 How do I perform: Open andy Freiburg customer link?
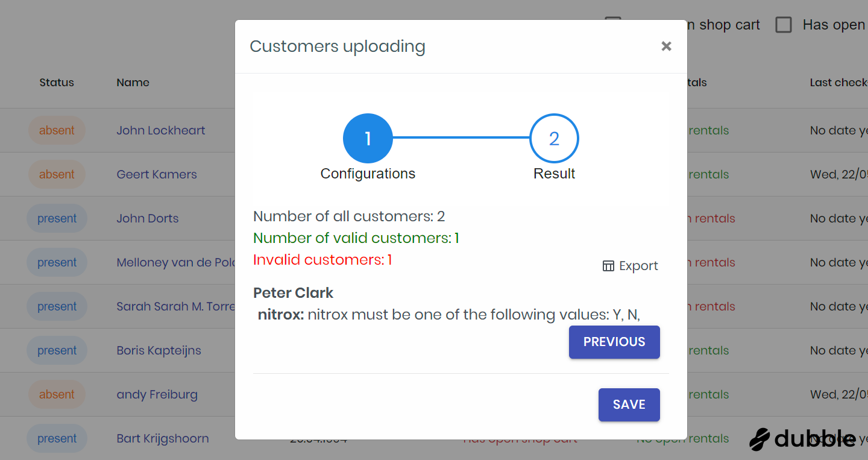point(157,394)
